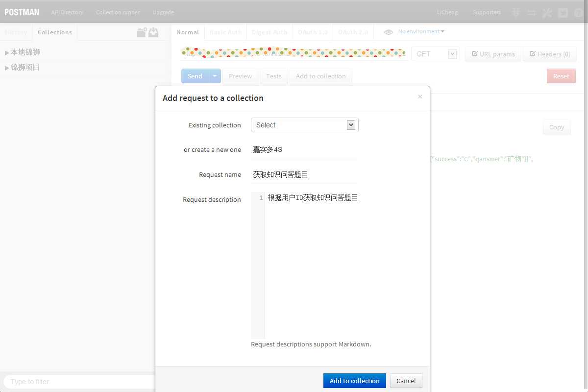Image resolution: width=588 pixels, height=392 pixels.
Task: Click the interceptor icon left of the sync arrows
Action: click(515, 13)
